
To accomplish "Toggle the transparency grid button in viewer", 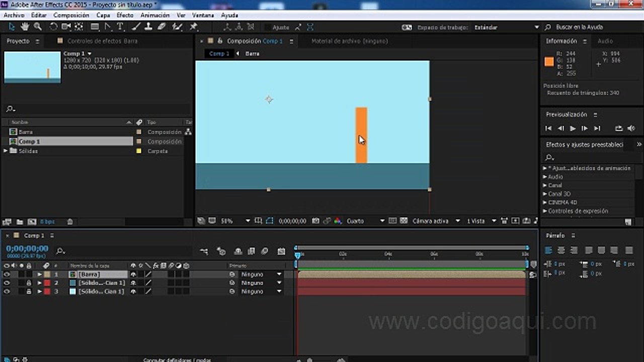I will (x=404, y=221).
